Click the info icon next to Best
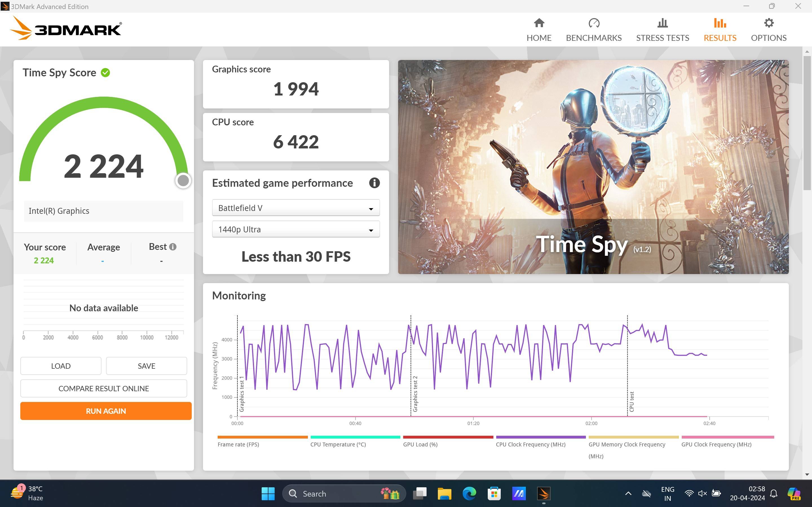 click(x=173, y=247)
